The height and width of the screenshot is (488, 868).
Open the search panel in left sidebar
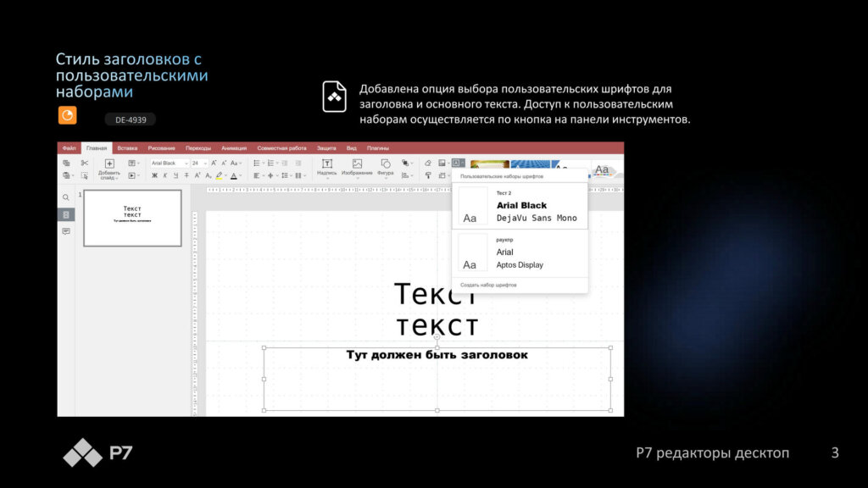point(66,197)
